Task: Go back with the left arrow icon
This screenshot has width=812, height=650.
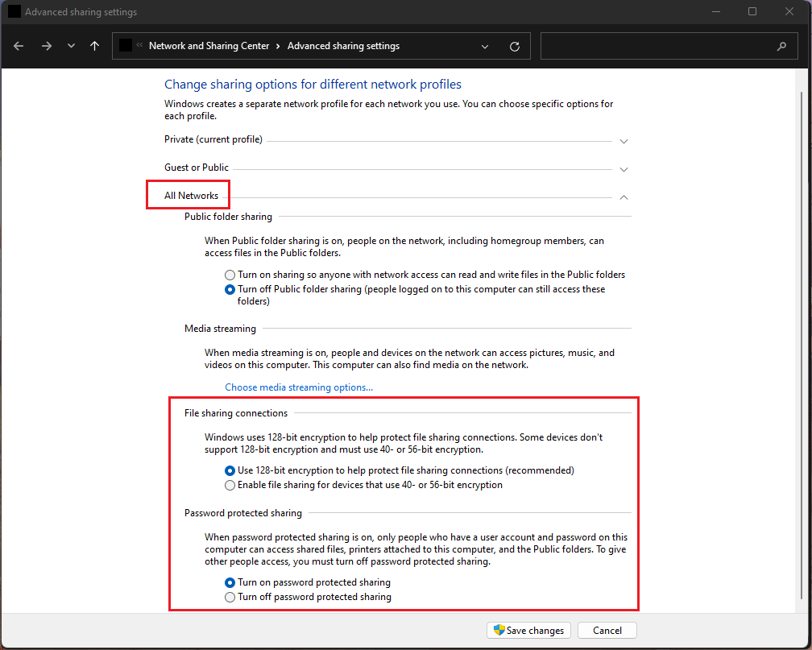Action: click(x=19, y=46)
